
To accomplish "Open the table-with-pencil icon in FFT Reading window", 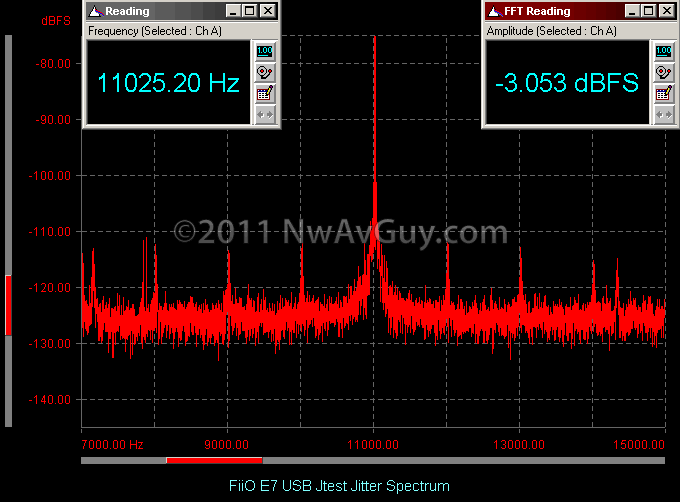I will 664,93.
